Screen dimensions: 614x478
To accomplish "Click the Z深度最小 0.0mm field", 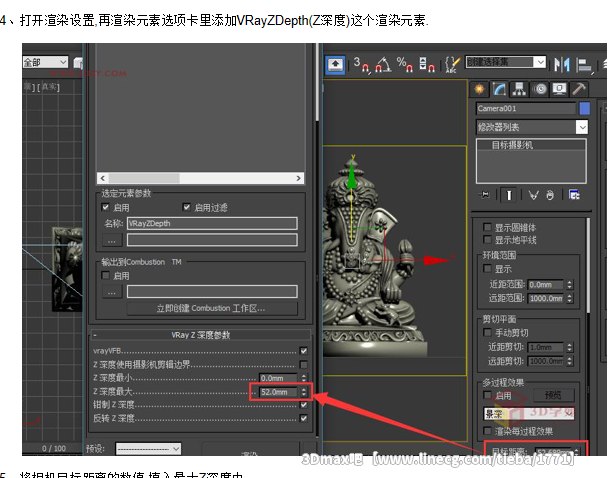I will (278, 378).
